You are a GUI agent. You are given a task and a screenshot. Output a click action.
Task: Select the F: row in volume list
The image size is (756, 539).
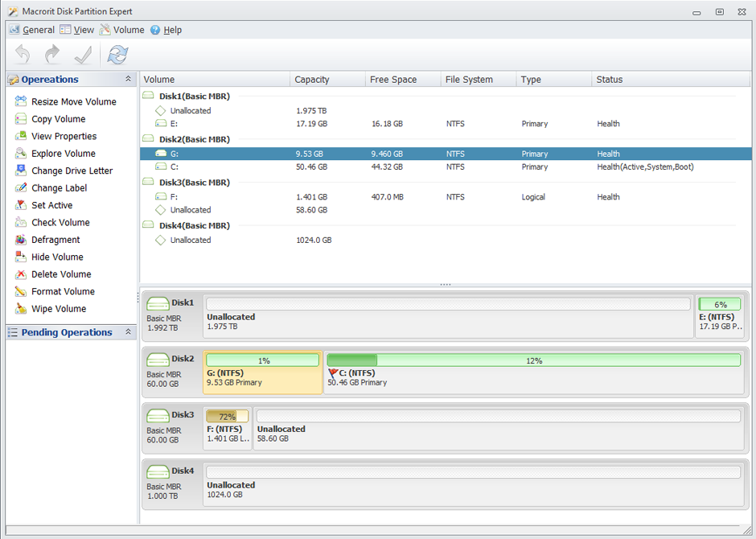446,197
